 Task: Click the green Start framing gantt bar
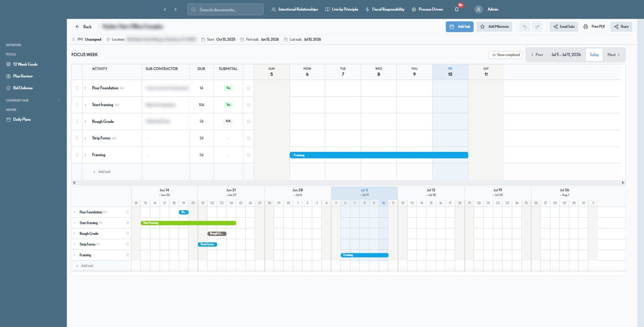coord(188,223)
